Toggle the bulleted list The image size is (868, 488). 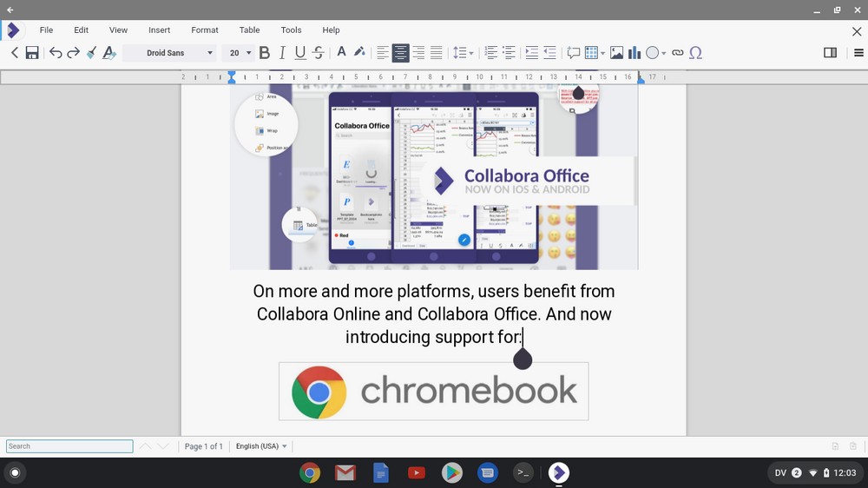pos(508,53)
